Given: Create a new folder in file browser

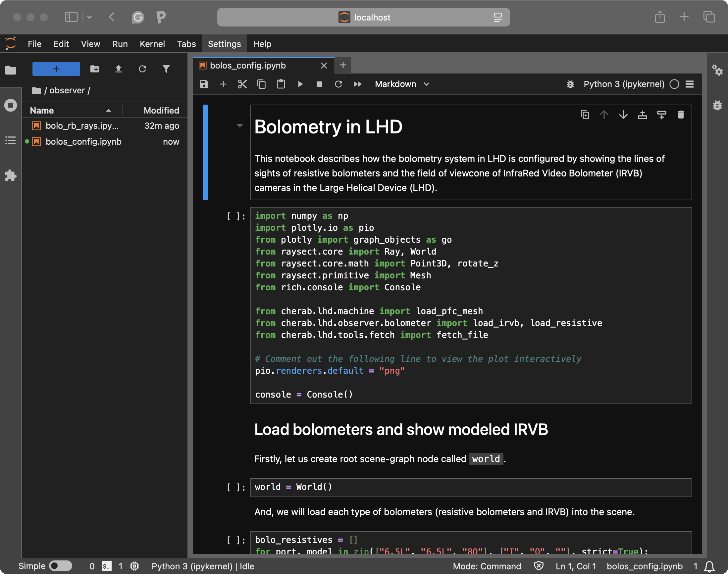Looking at the screenshot, I should coord(95,69).
